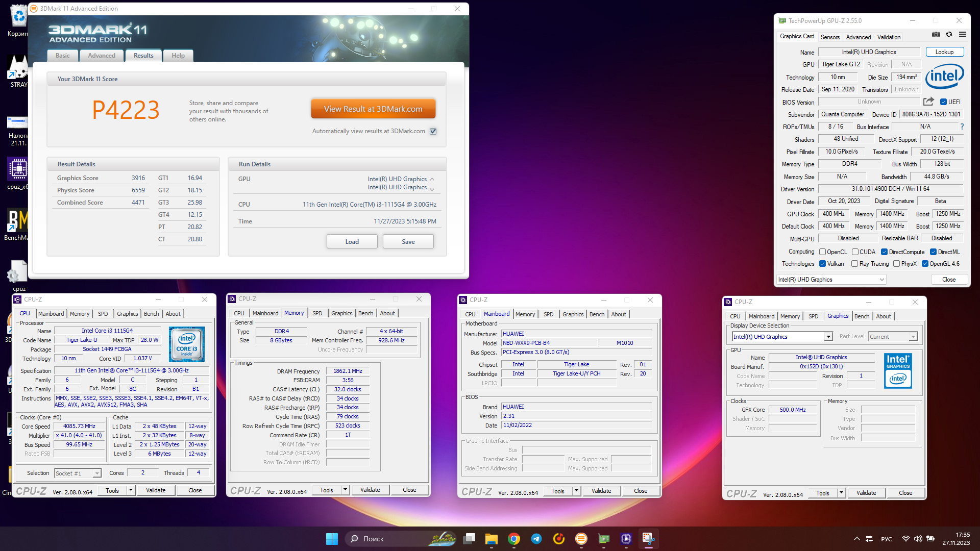Open File Explorer from the taskbar

click(492, 539)
